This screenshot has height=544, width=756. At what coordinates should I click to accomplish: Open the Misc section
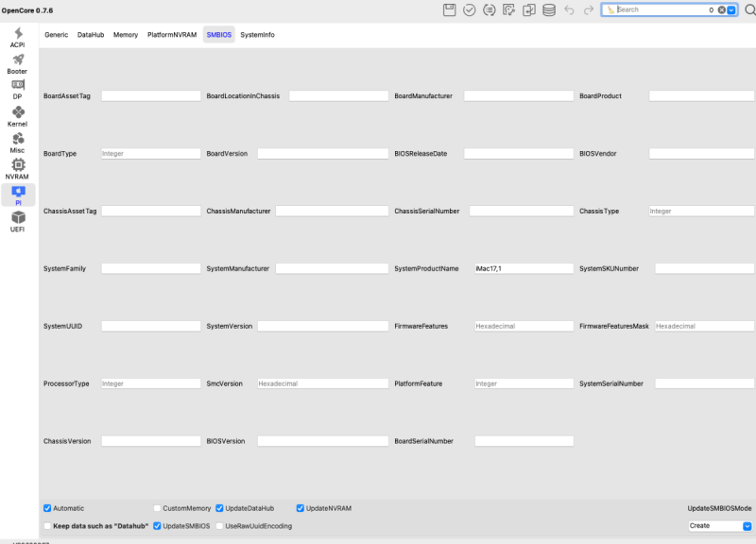coord(18,144)
